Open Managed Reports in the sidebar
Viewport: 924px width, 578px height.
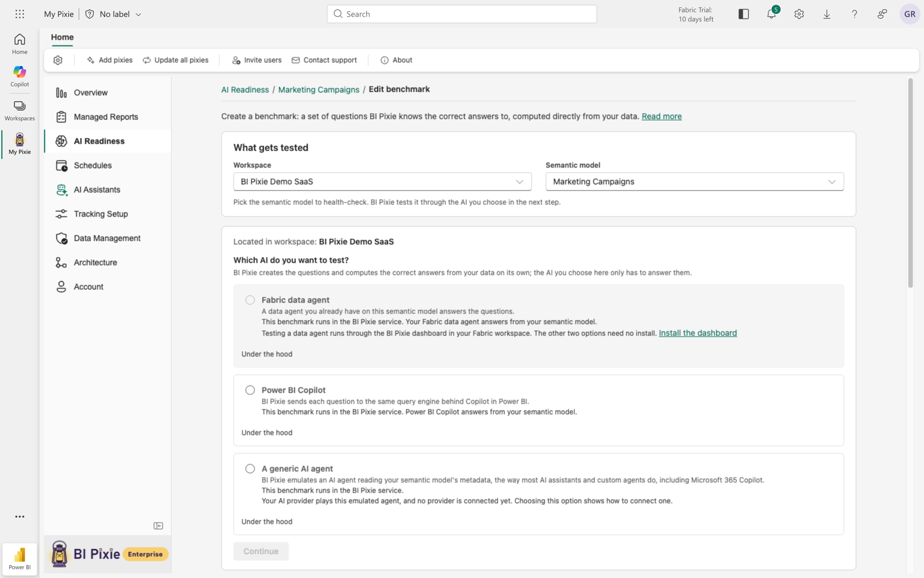pos(107,117)
